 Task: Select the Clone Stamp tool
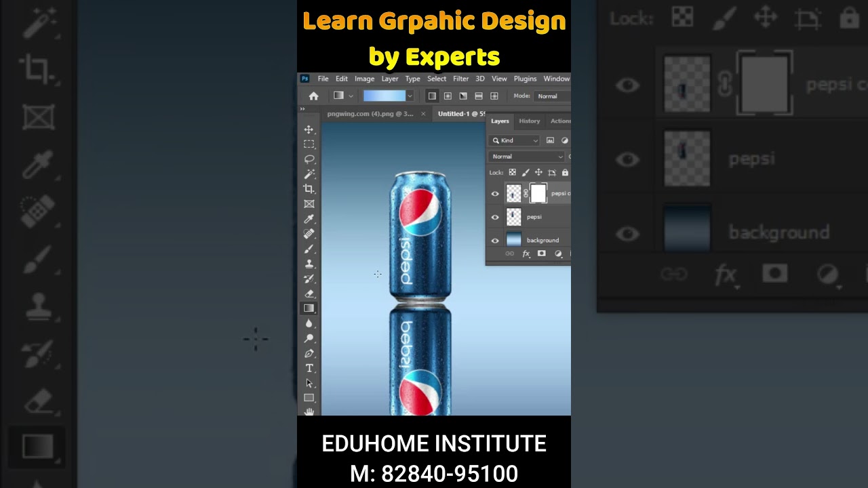click(309, 264)
